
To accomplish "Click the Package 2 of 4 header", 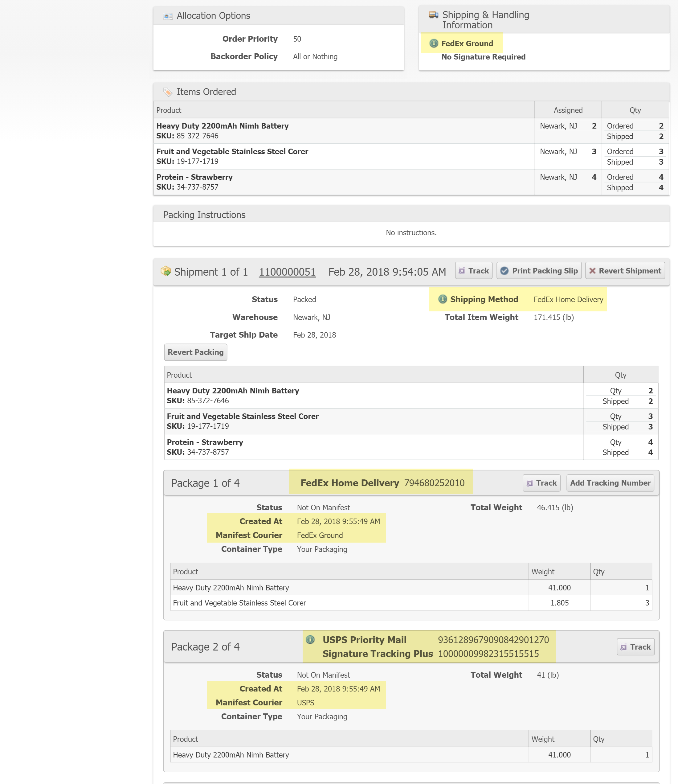I will pyautogui.click(x=206, y=646).
